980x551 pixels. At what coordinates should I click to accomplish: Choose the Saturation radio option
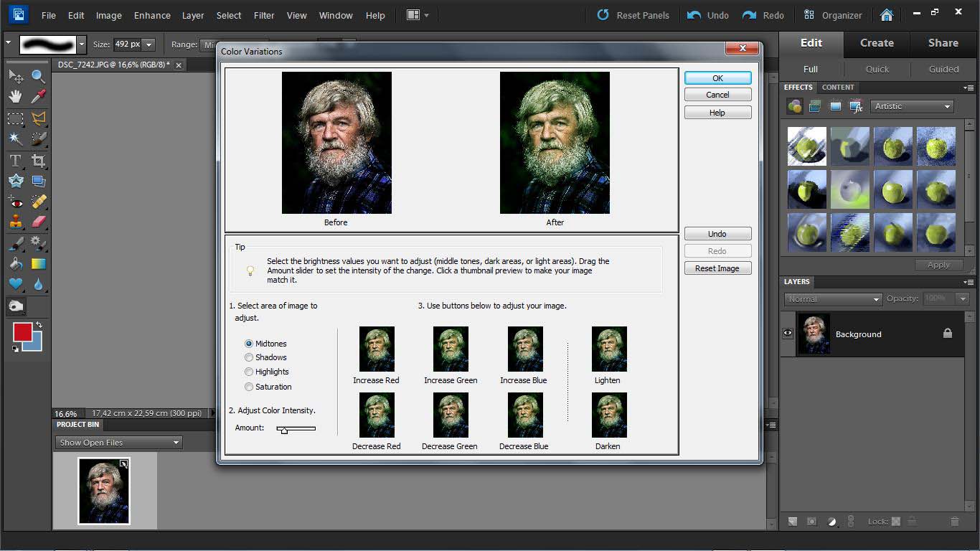click(249, 387)
